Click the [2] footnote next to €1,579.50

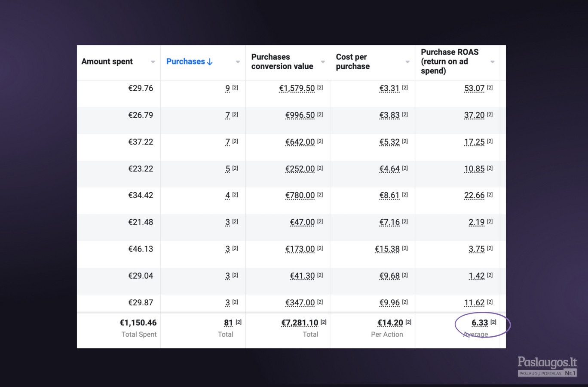[x=320, y=87]
